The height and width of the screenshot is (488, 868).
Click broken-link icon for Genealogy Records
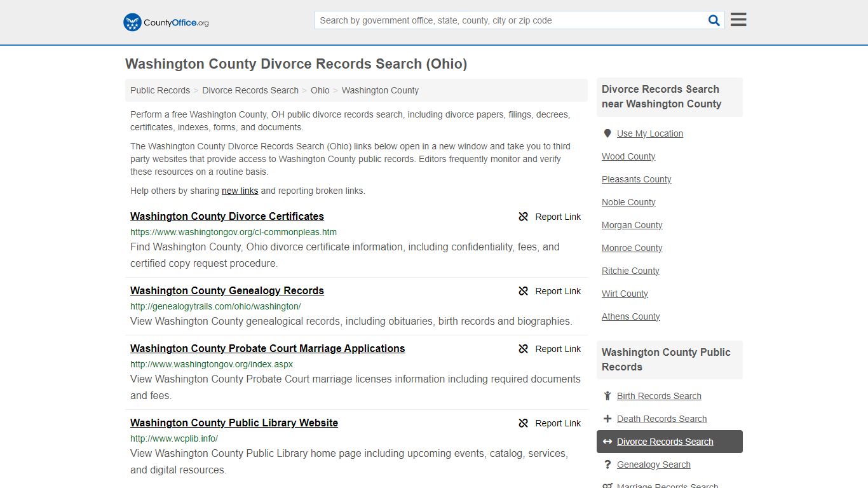pos(524,291)
